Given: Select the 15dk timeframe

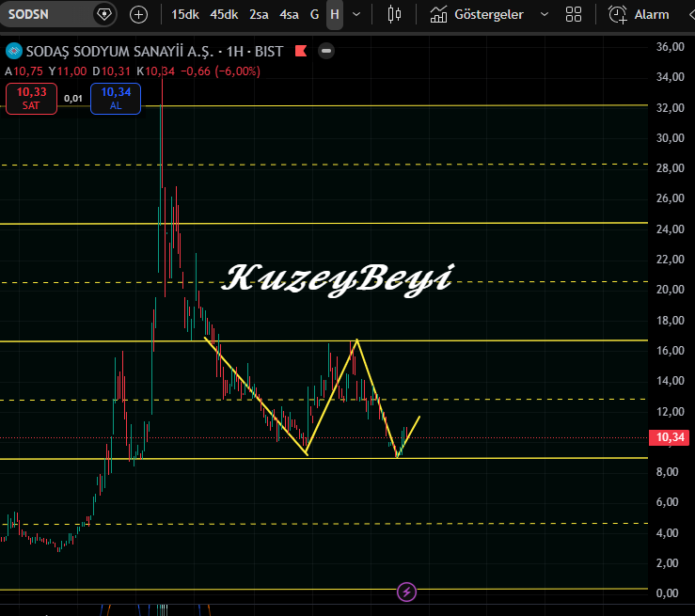Looking at the screenshot, I should (x=185, y=15).
